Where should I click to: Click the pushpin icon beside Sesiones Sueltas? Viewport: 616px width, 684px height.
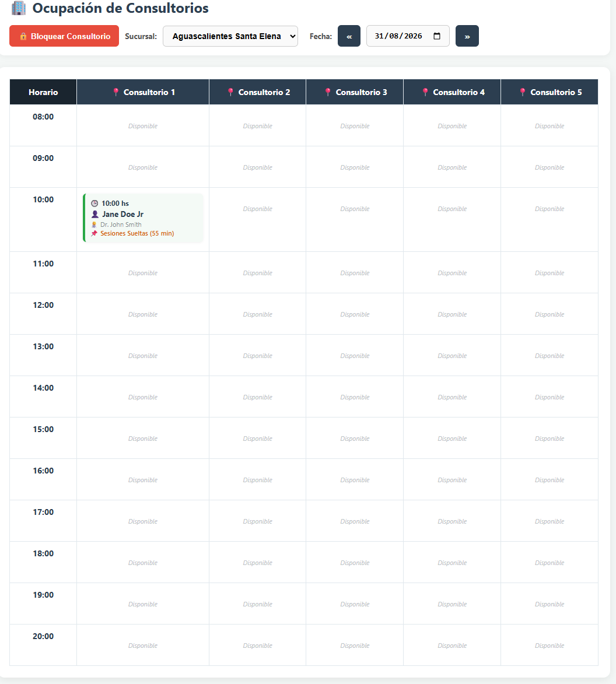[x=94, y=233]
